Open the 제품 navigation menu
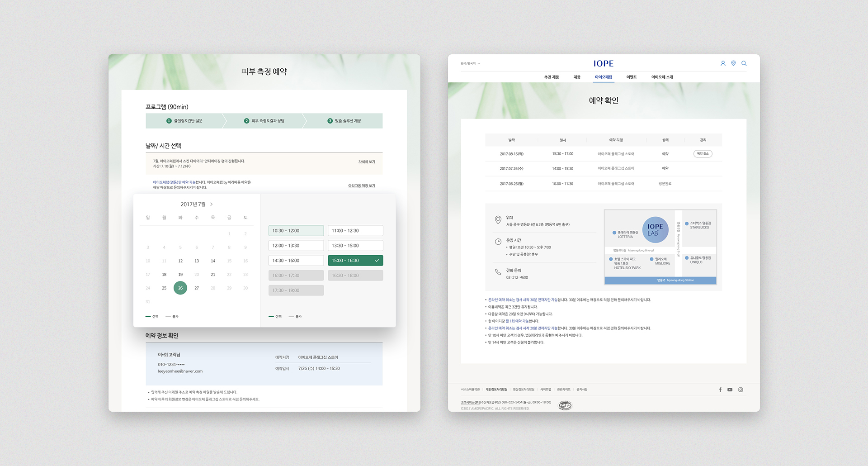Viewport: 868px width, 466px height. [x=577, y=77]
